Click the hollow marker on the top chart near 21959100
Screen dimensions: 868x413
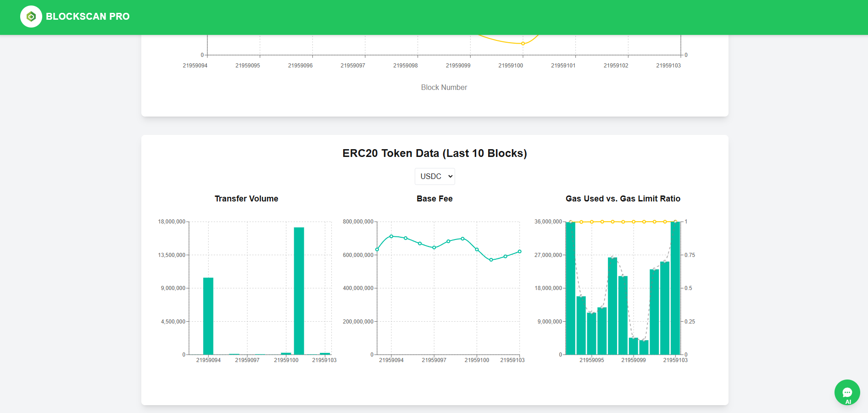523,43
